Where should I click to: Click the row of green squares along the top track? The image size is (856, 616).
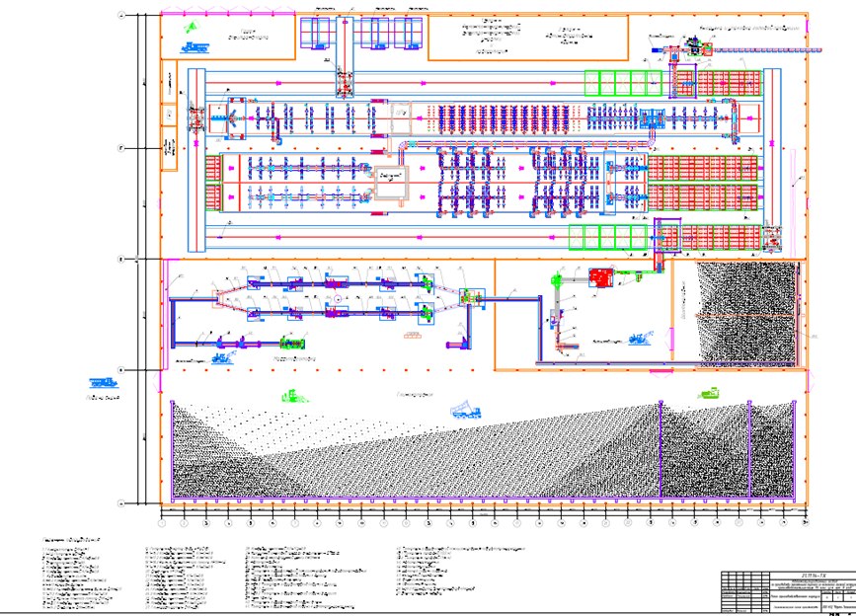(623, 83)
